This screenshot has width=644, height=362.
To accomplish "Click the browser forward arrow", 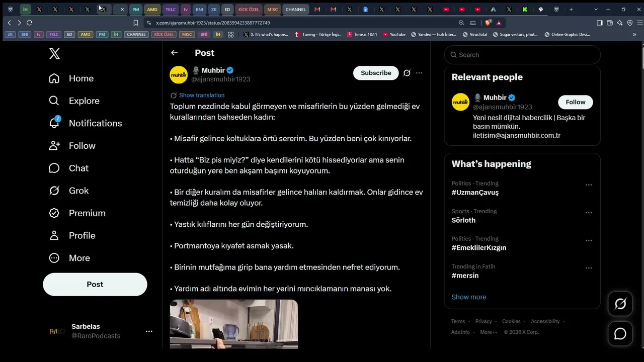I will (x=19, y=23).
